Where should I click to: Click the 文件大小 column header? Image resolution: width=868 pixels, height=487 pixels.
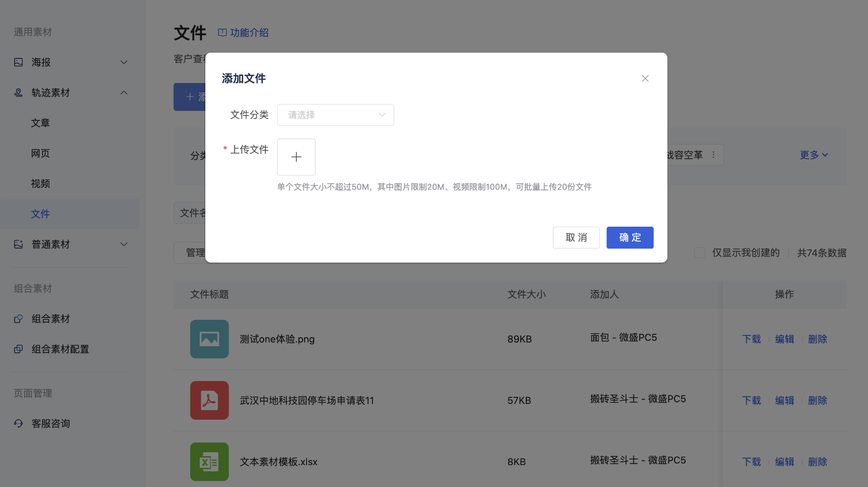pyautogui.click(x=526, y=295)
